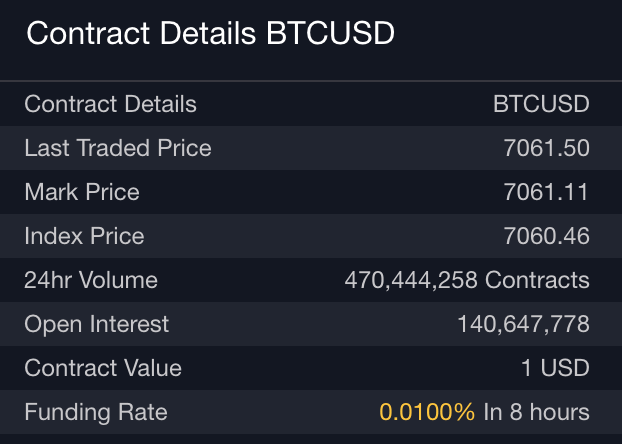The image size is (622, 444).
Task: Click the Index Price label
Action: click(84, 236)
